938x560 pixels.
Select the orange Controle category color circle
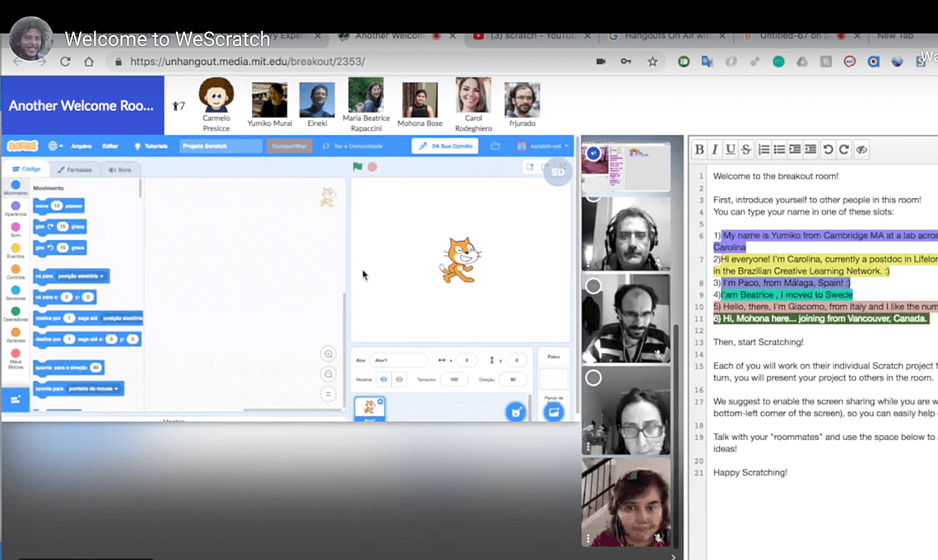click(x=16, y=270)
